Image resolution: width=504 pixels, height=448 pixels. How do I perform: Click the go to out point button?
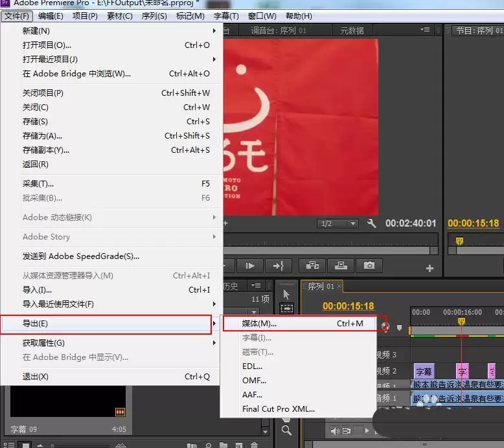point(279,266)
